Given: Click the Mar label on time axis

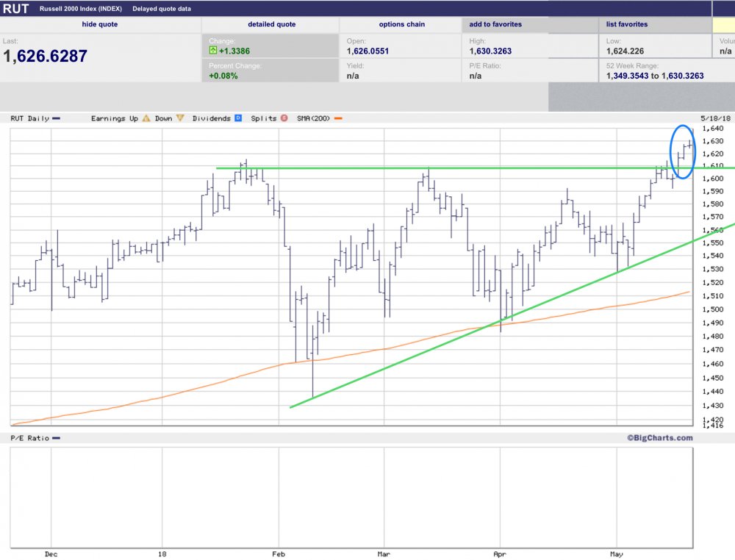Looking at the screenshot, I should [384, 554].
